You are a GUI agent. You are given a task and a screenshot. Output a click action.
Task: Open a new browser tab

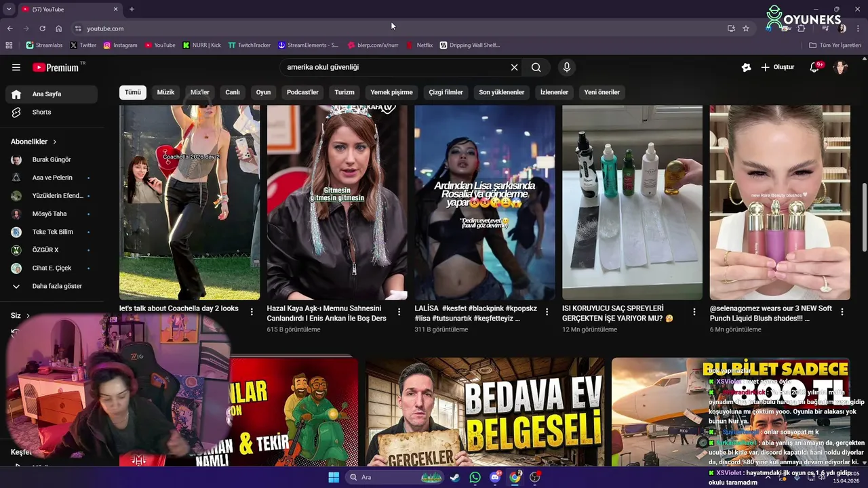pos(132,9)
